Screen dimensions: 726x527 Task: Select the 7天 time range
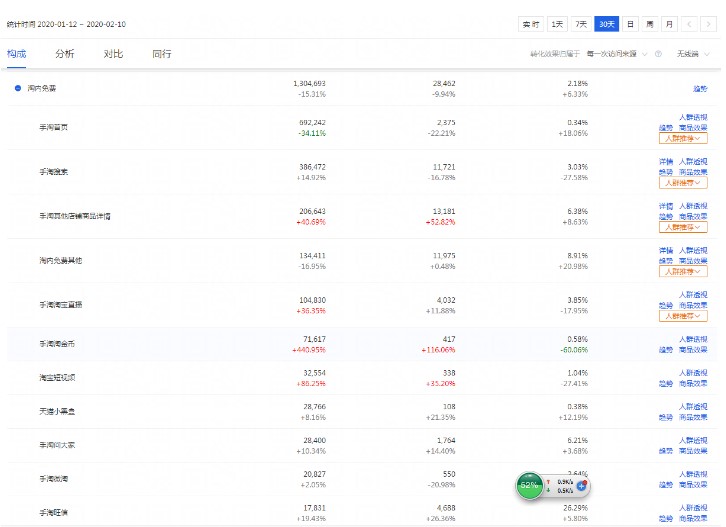point(581,24)
